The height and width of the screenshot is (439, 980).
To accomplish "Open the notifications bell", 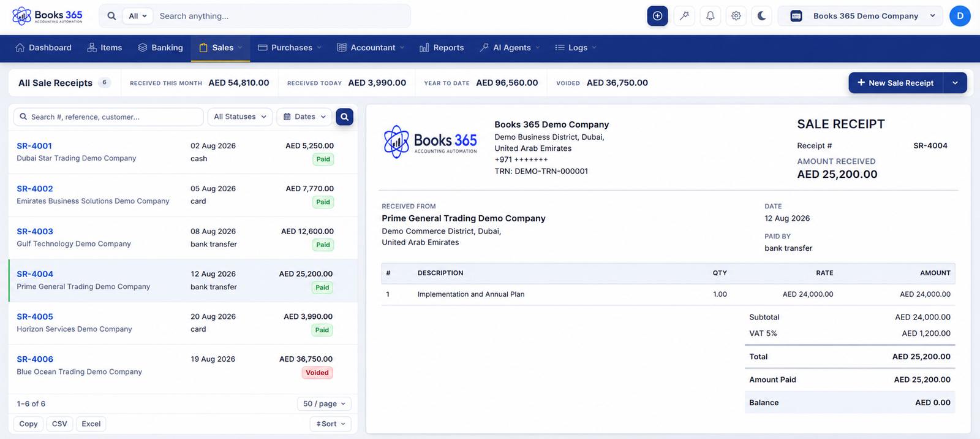I will tap(710, 16).
